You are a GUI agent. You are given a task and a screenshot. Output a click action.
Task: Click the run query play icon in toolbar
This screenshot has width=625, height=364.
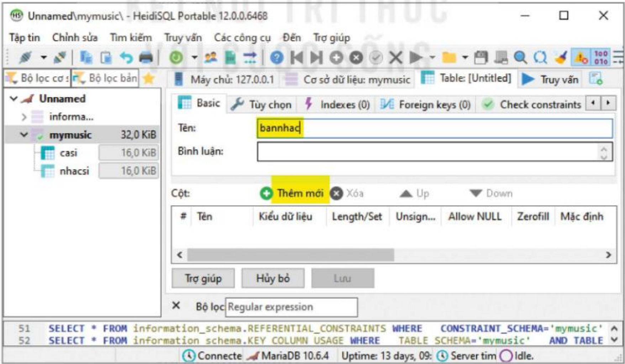pos(415,57)
